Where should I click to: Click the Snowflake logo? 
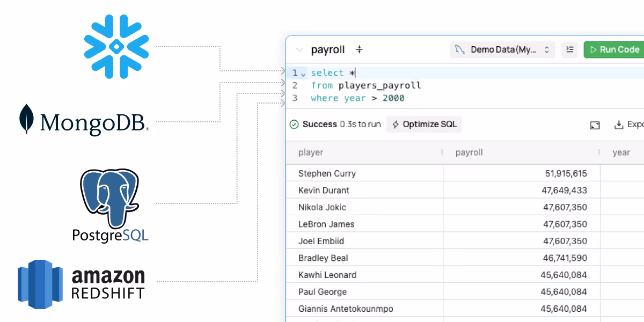[x=116, y=47]
